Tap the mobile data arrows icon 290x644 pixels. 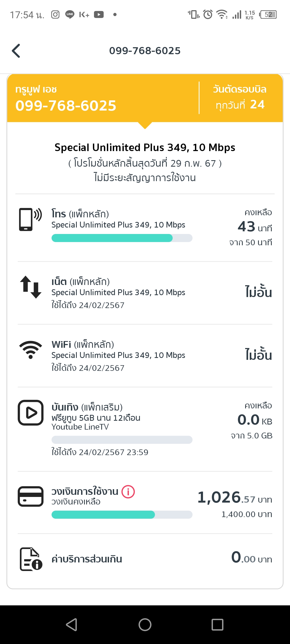(31, 287)
